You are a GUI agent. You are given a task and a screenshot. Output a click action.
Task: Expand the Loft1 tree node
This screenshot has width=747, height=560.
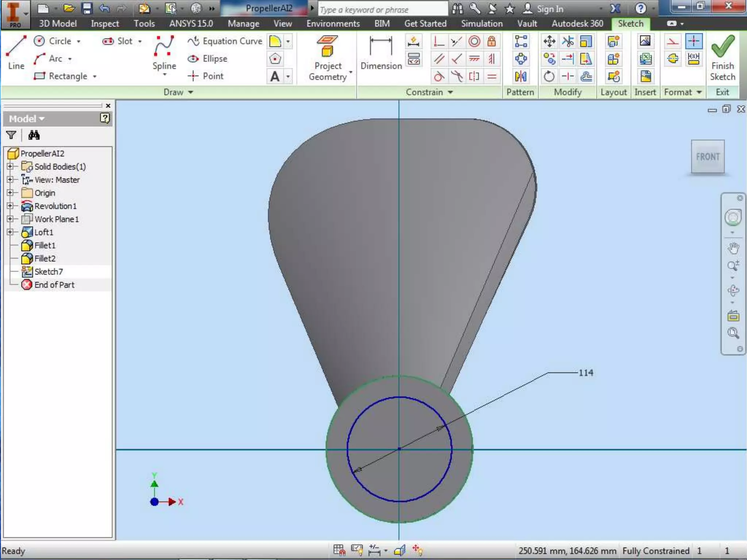click(10, 232)
